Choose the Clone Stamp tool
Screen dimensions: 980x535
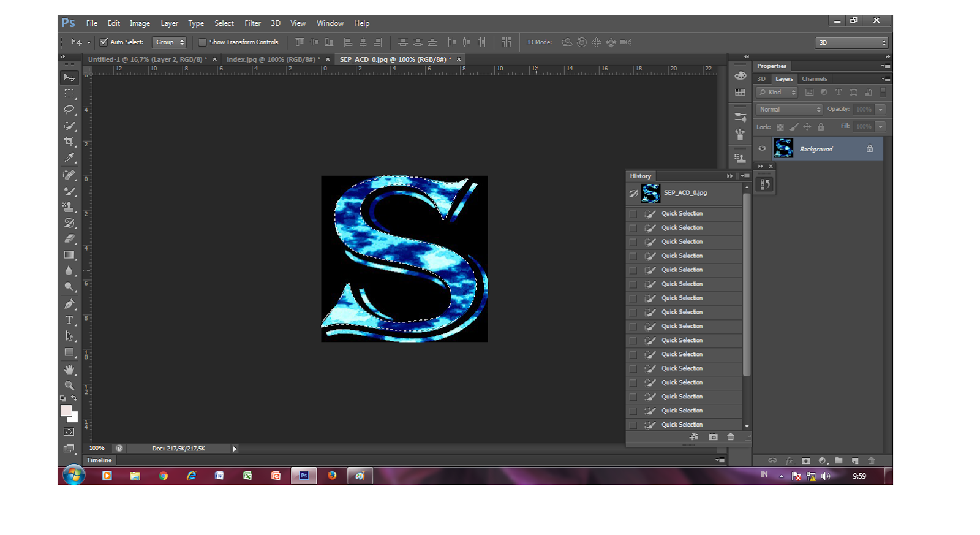tap(69, 207)
